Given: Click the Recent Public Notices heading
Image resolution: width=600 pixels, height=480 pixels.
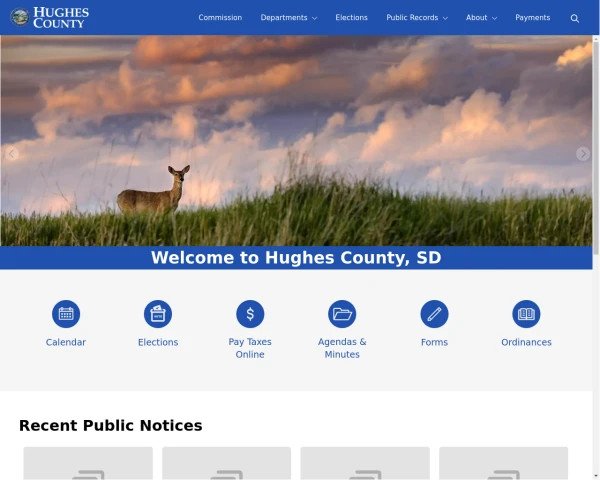Looking at the screenshot, I should [x=111, y=426].
